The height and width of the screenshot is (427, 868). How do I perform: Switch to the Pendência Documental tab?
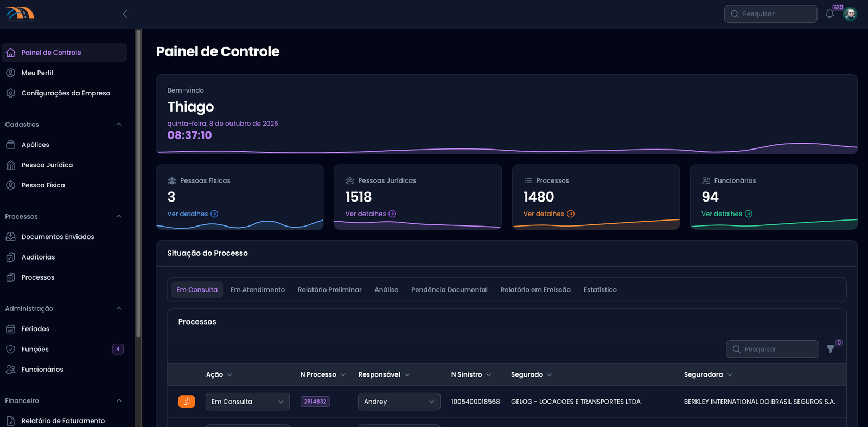(x=449, y=290)
